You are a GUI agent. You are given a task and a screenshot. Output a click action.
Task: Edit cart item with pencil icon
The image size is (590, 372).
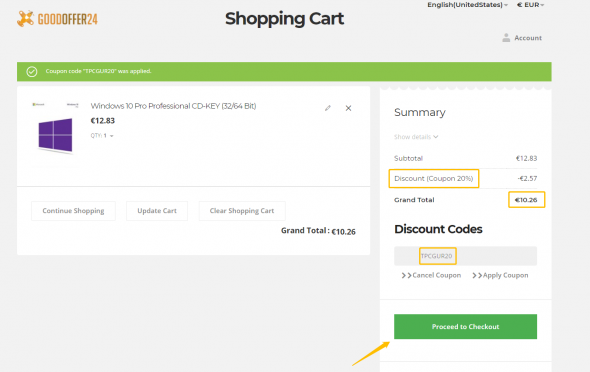coord(328,108)
